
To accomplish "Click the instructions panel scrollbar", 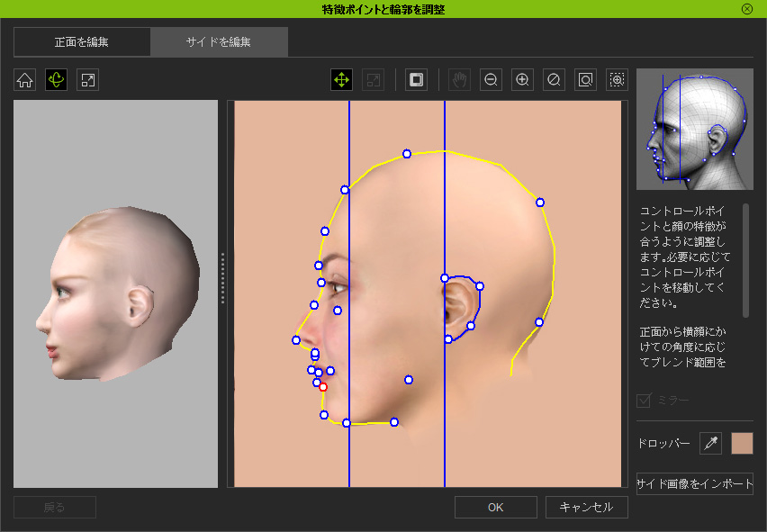I will (x=746, y=261).
